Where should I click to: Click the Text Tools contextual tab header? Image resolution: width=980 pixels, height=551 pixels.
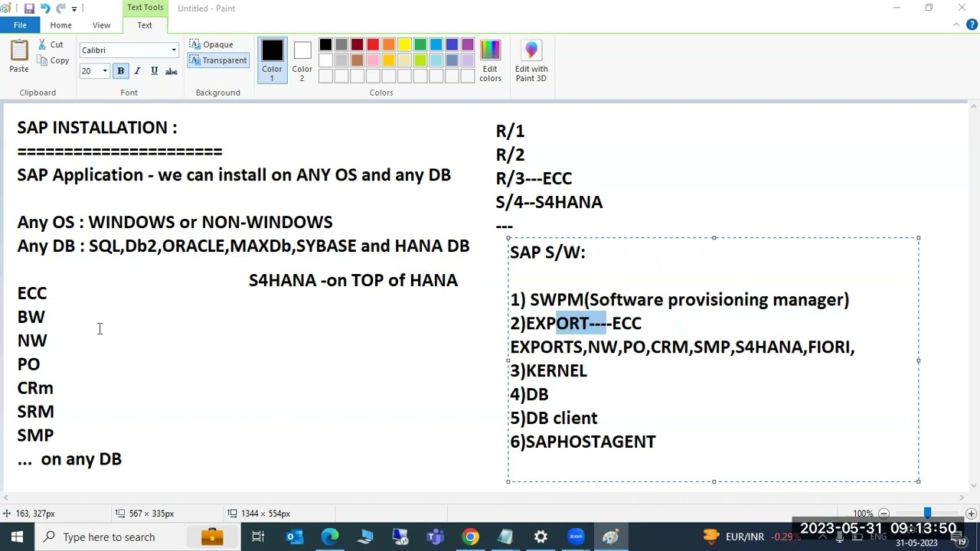[x=145, y=8]
